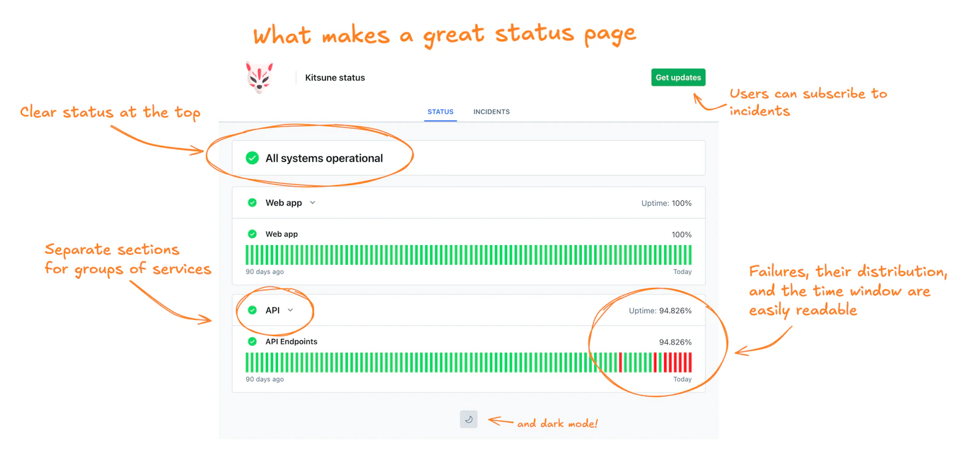
Task: Click the 90 days ago label under API chart
Action: click(265, 379)
